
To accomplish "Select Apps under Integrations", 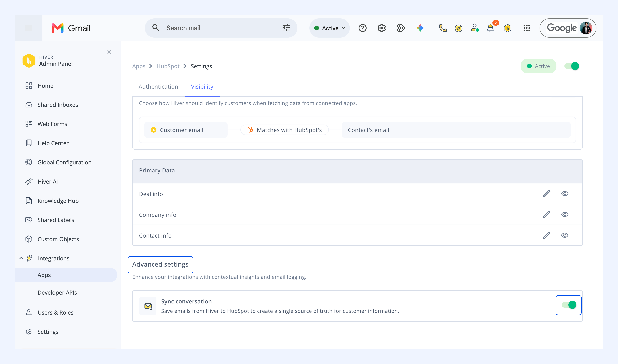I will click(x=66, y=275).
